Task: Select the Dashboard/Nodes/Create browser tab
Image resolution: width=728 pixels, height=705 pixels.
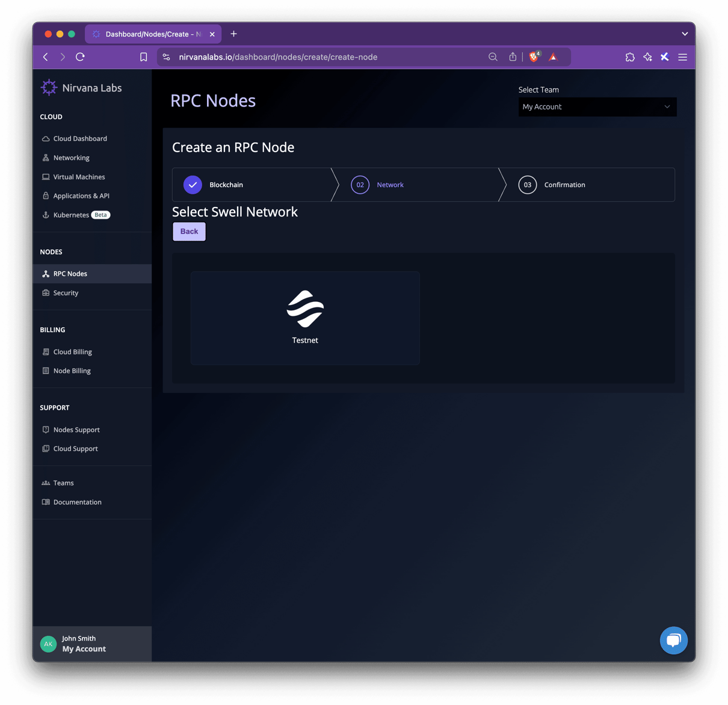Action: (153, 34)
